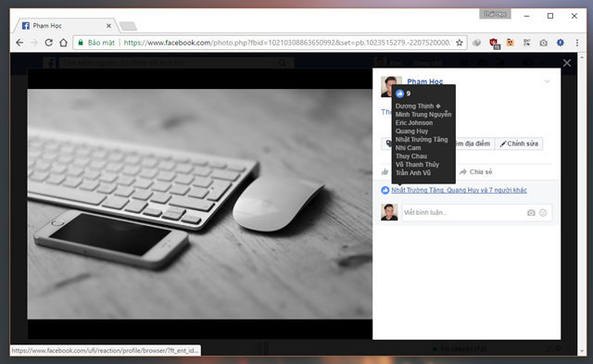The width and height of the screenshot is (593, 364).
Task: Click the Chỉnh sửa edit button
Action: coord(519,144)
